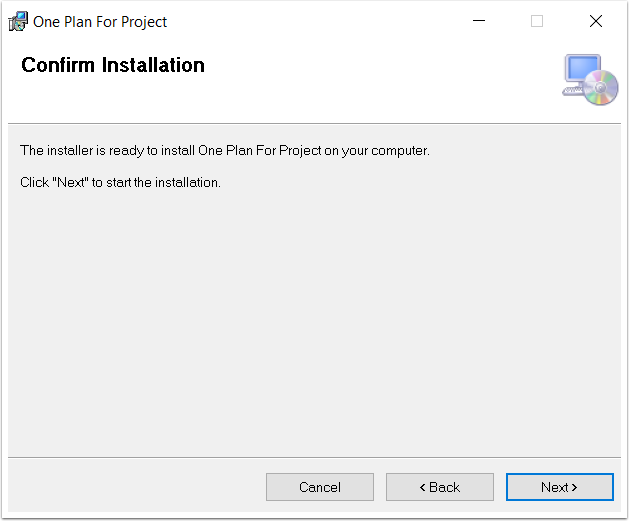Cancel the One Plan For Project setup
The width and height of the screenshot is (629, 521).
tap(320, 487)
